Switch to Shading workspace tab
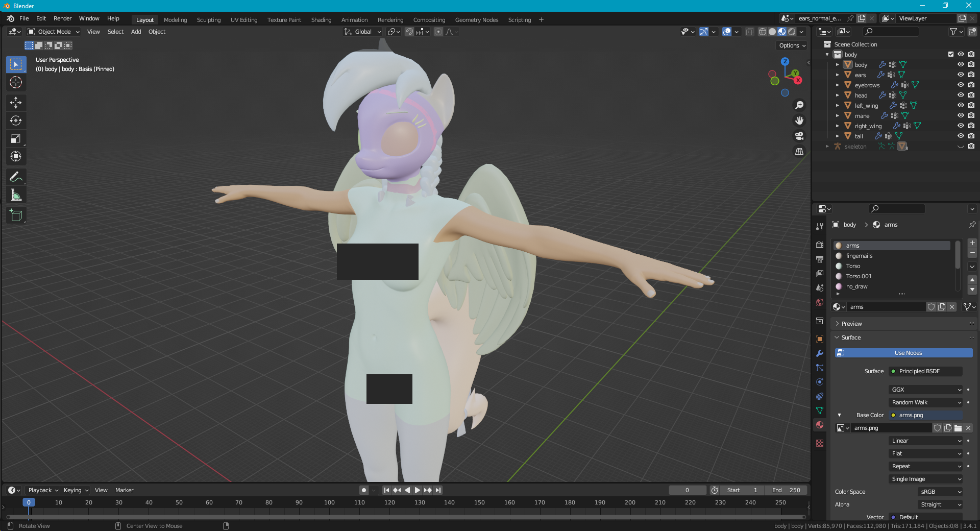Screen dimensions: 980x531 (x=321, y=20)
